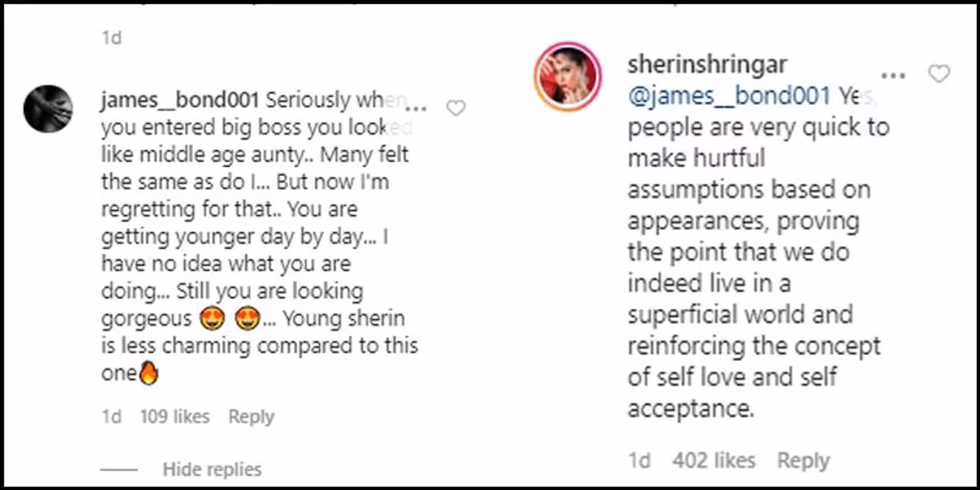
Task: Click the 1d timestamp beside 402 likes
Action: [639, 460]
